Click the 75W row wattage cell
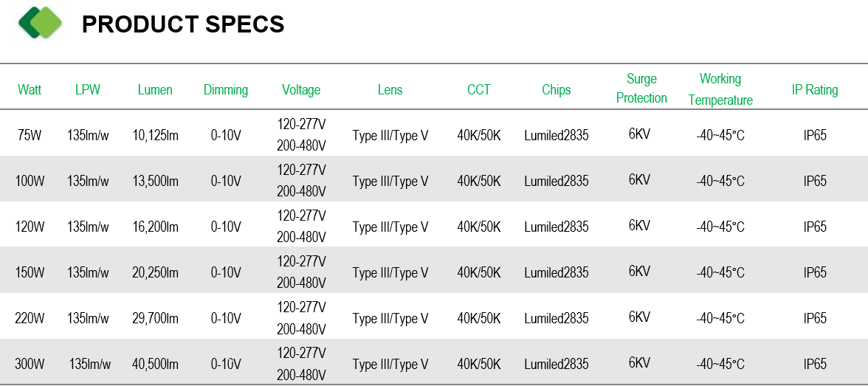 click(x=30, y=135)
